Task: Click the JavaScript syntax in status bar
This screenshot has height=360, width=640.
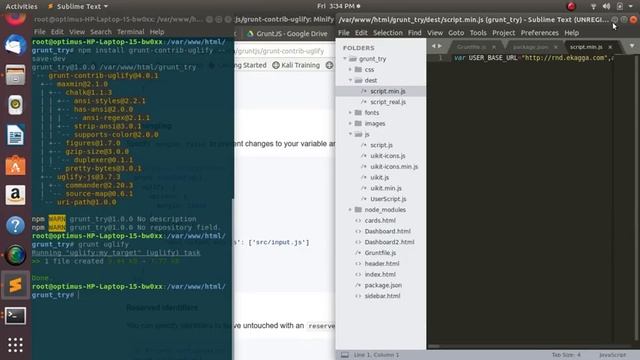Action: click(x=612, y=355)
